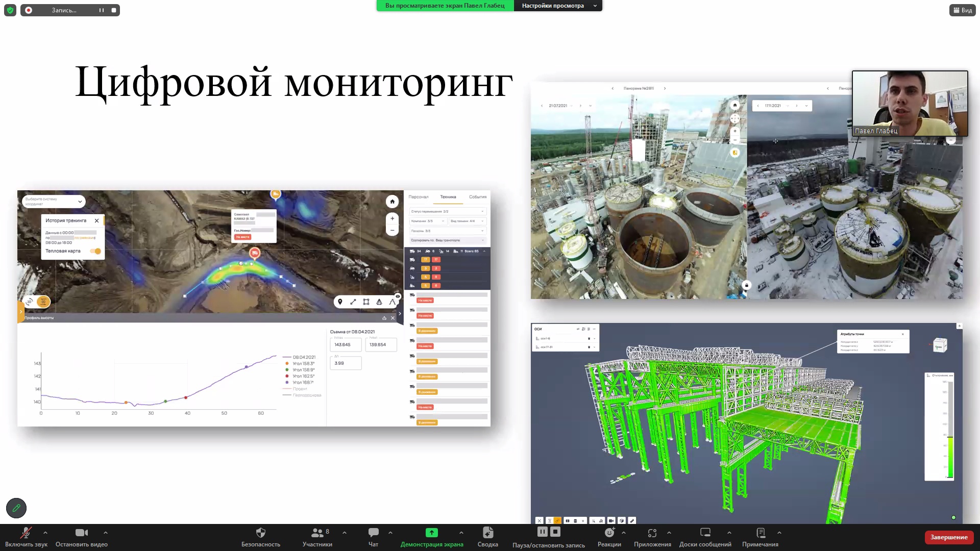Open Вид техники 4/4 filter dropdown
Screen dimensions: 980x551
(468, 221)
